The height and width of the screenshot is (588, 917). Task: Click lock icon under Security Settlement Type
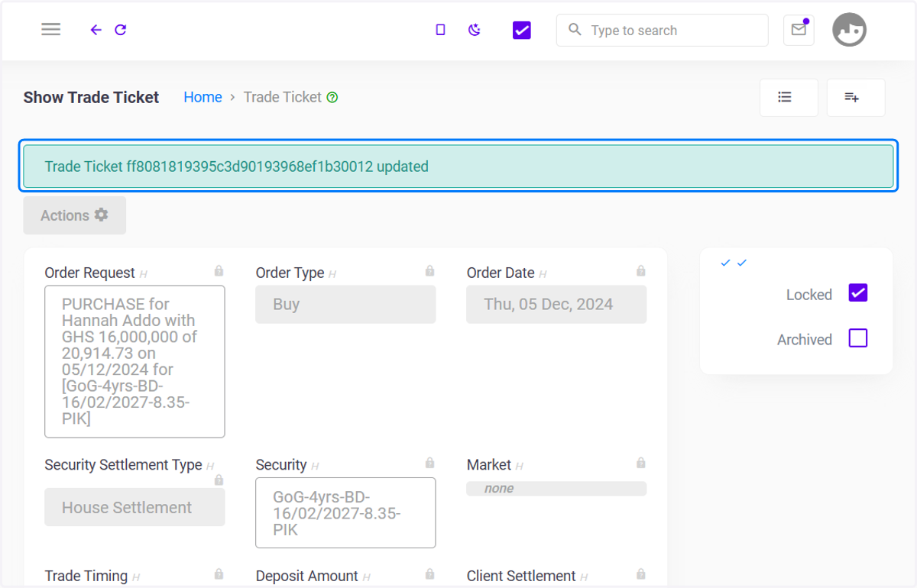pos(219,480)
